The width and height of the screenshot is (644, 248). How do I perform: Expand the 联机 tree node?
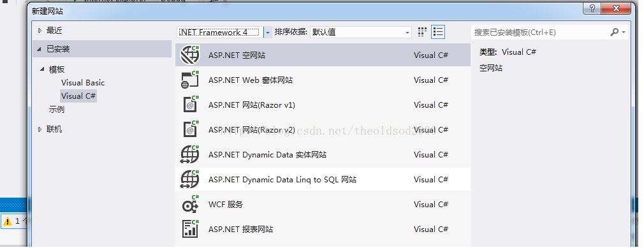pos(40,129)
